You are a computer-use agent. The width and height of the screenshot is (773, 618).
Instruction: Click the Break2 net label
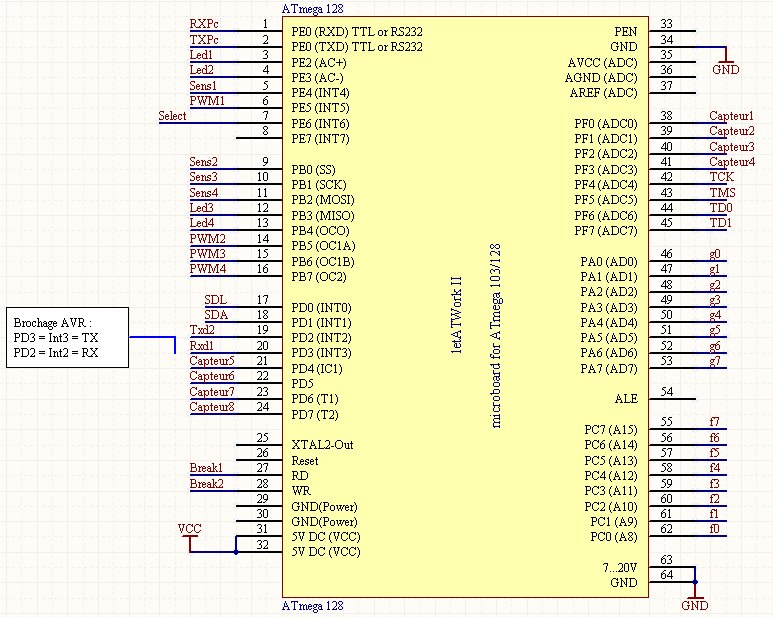(206, 484)
